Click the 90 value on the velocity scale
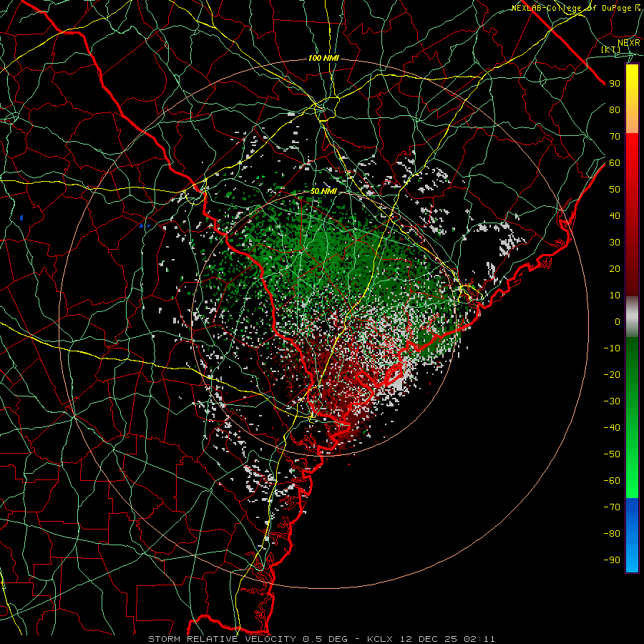Screen dimensions: 644x644 coord(615,84)
